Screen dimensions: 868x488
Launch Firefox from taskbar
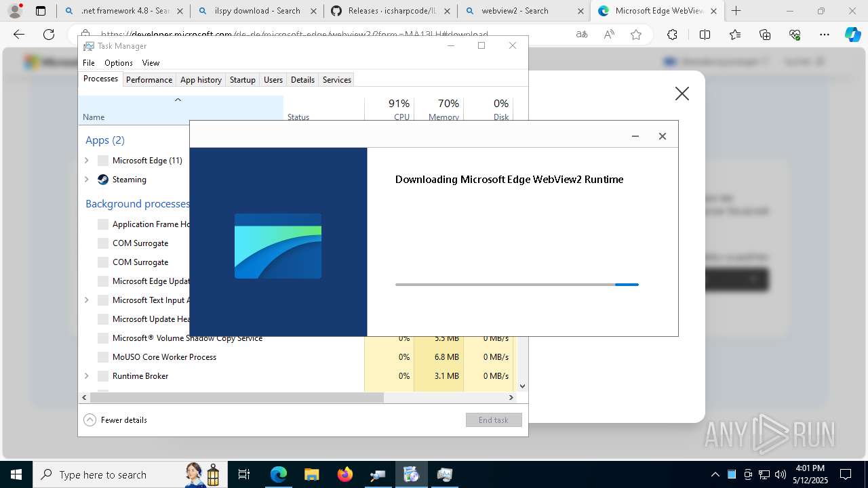click(x=345, y=474)
